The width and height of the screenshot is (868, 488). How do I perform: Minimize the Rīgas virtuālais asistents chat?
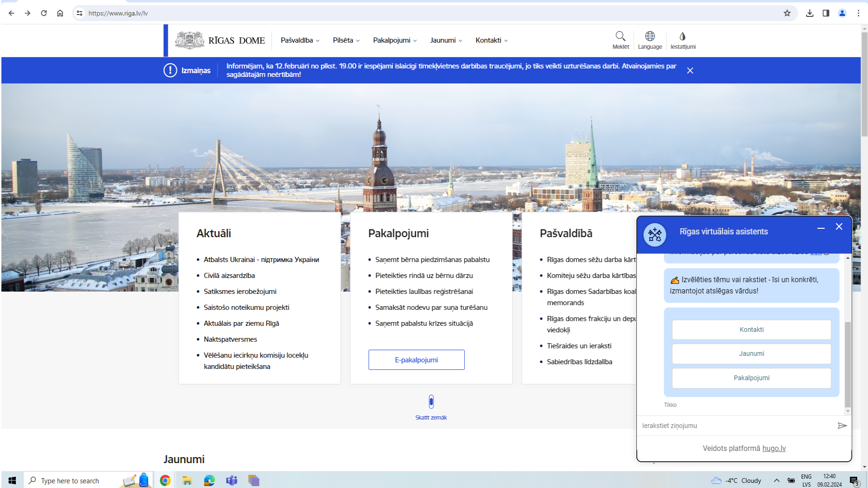821,228
